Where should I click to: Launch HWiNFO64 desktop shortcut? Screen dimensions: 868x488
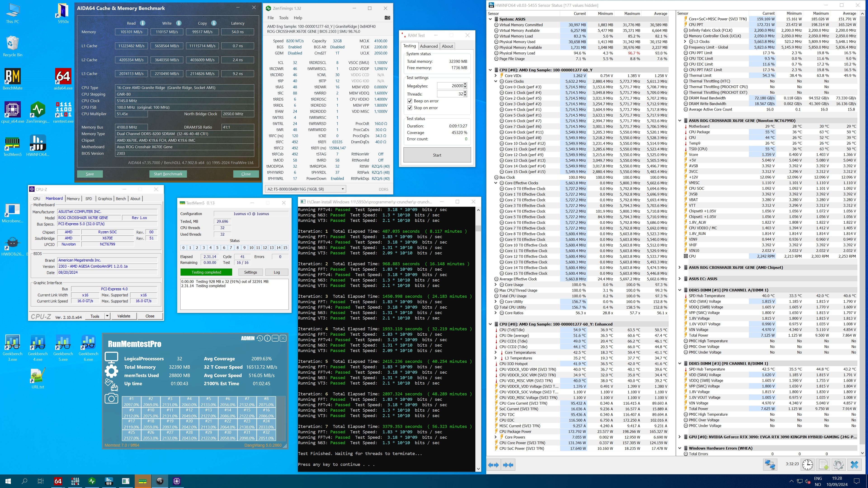click(38, 146)
